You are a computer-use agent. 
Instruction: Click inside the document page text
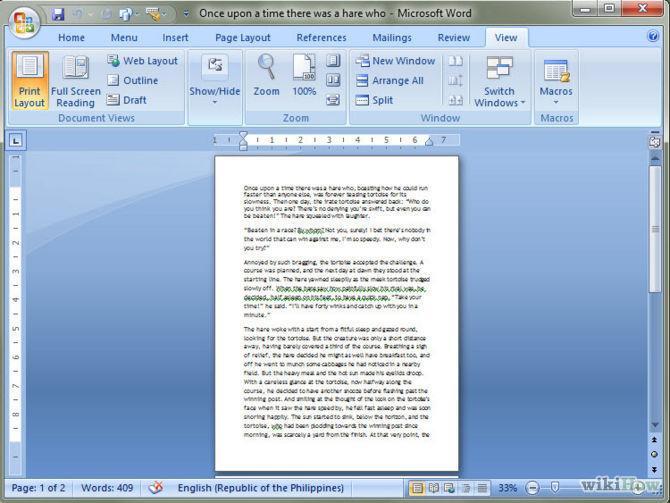[336, 312]
